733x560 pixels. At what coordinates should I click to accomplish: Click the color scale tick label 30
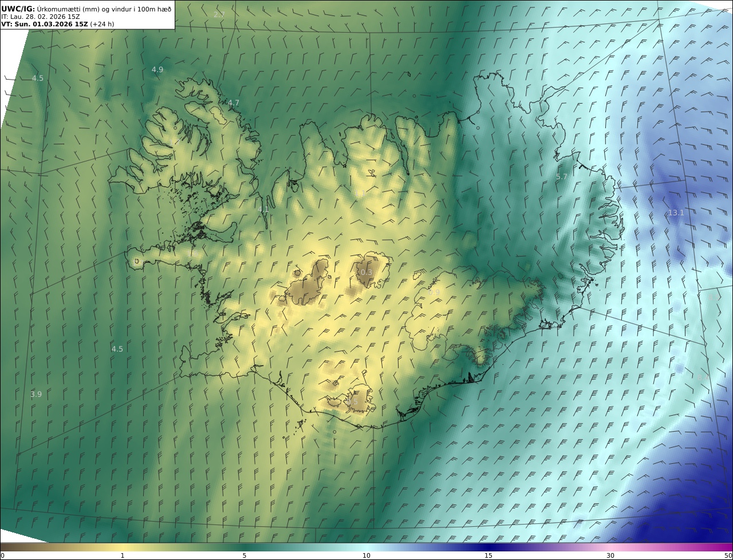pos(610,555)
